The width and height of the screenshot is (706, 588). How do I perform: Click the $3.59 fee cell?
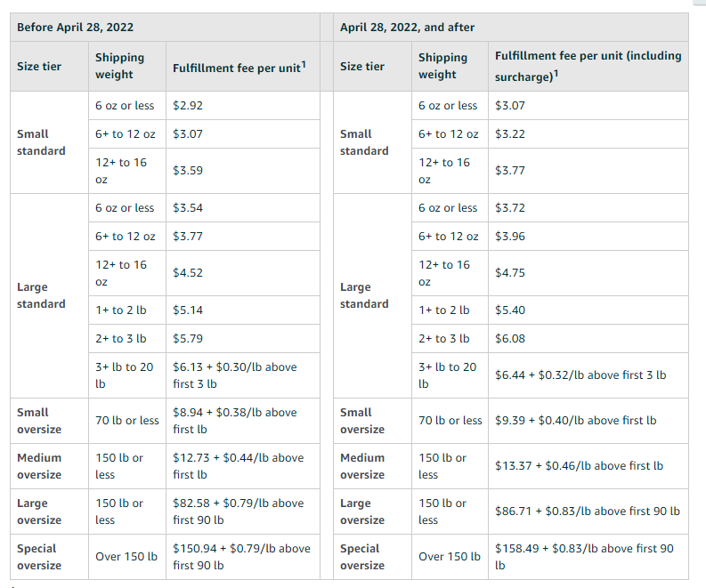(188, 170)
